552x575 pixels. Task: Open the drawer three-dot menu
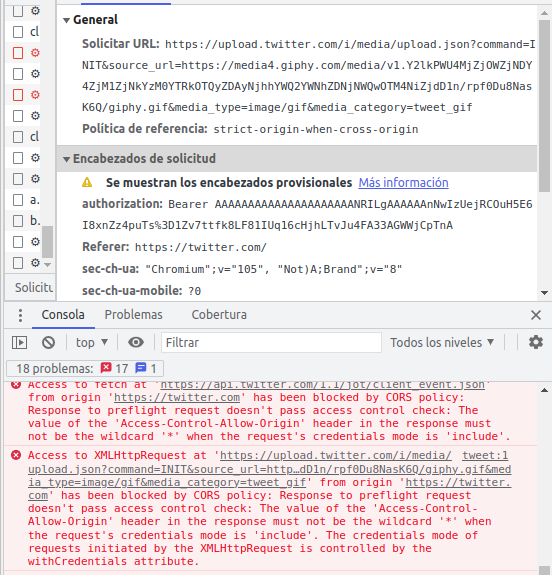[x=21, y=315]
